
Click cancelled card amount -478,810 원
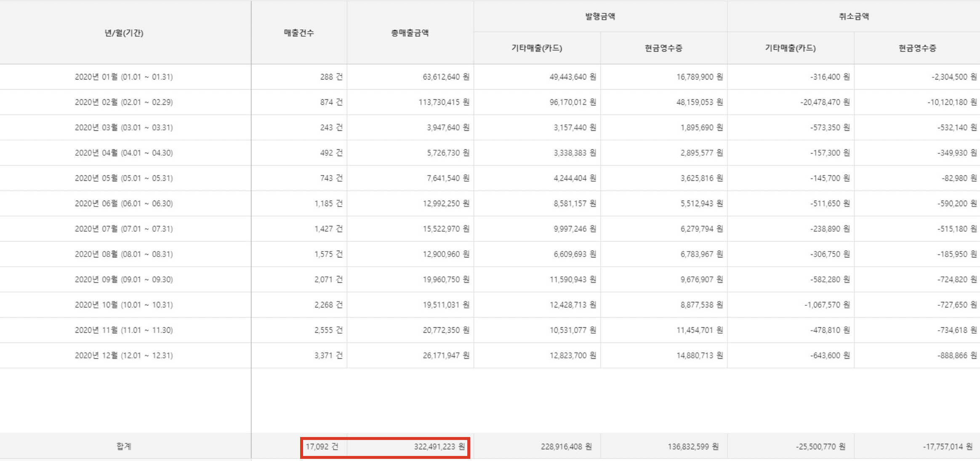[x=829, y=330]
